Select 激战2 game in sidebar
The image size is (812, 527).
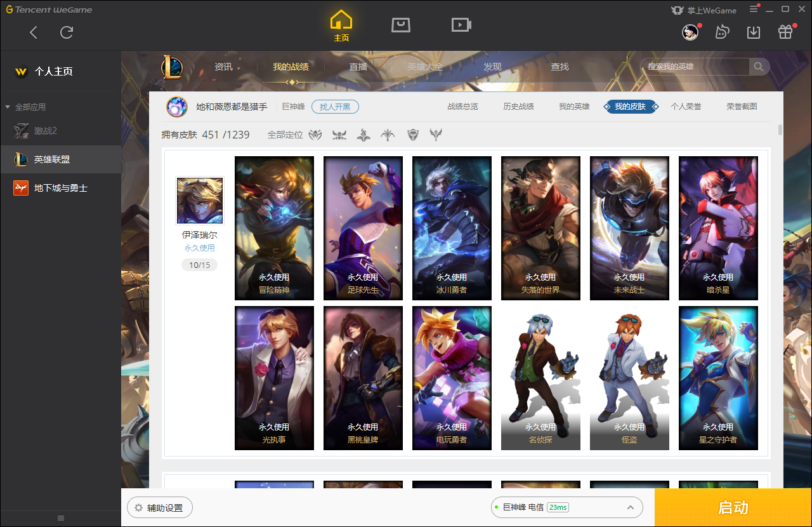click(x=60, y=131)
